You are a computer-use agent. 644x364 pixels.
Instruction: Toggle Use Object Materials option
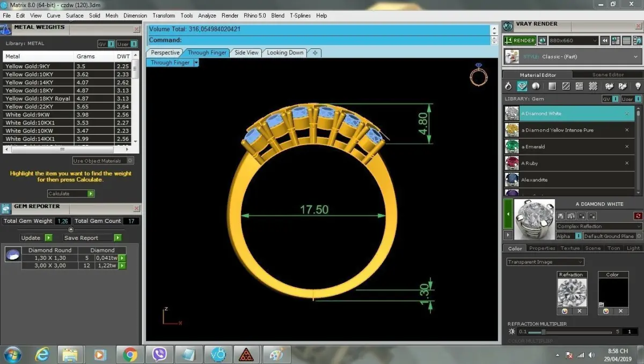(x=103, y=161)
